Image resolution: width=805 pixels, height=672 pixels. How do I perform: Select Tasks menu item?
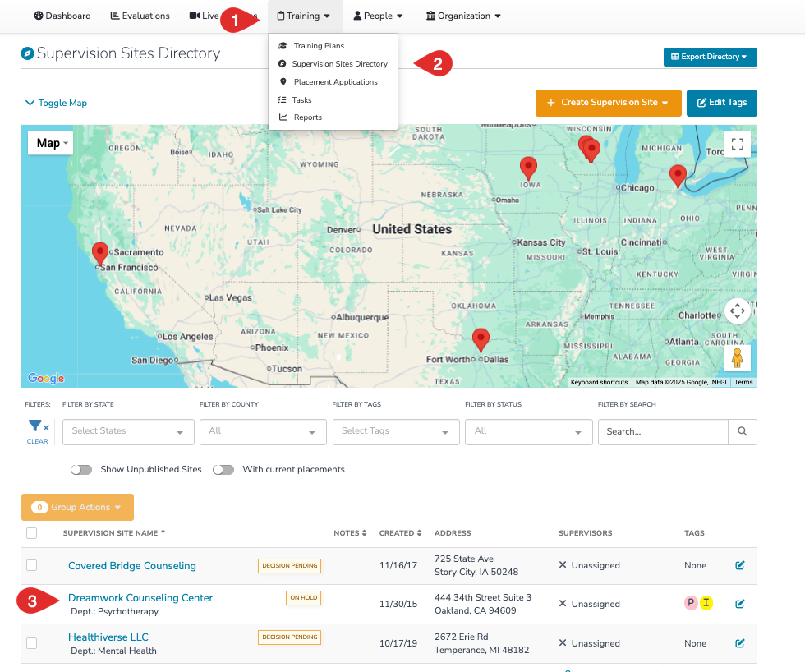[x=295, y=99]
